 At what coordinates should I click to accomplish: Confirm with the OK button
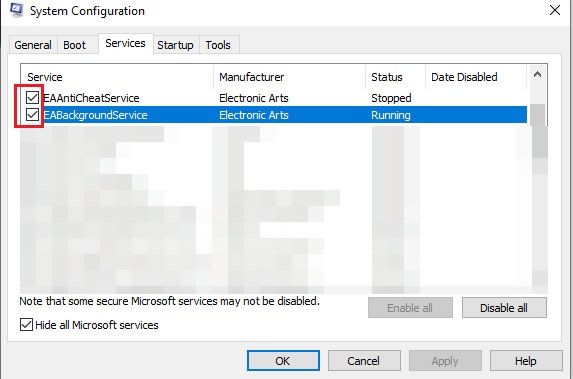[283, 361]
